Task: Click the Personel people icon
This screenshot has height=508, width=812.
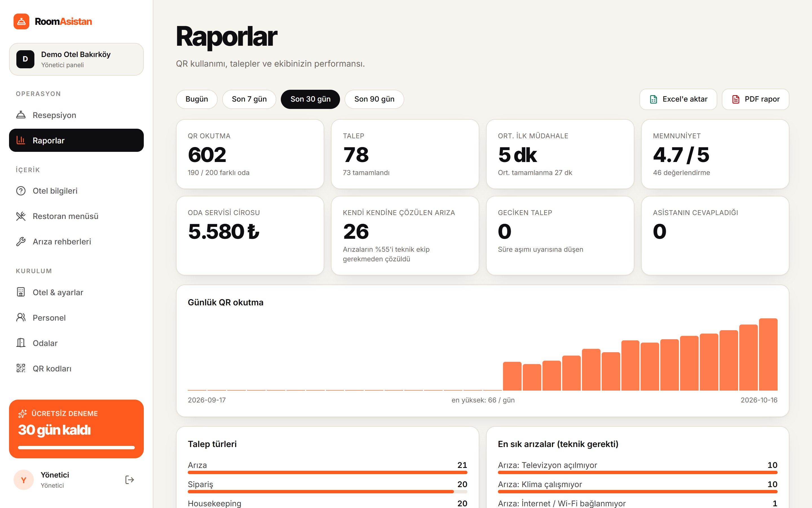Action: (21, 317)
